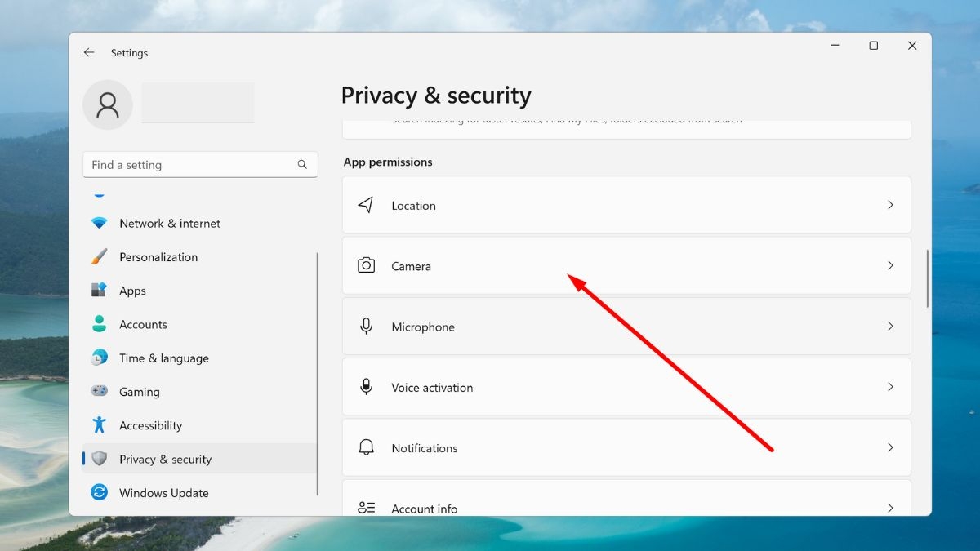980x551 pixels.
Task: Click inside the Find a setting field
Action: tap(200, 165)
